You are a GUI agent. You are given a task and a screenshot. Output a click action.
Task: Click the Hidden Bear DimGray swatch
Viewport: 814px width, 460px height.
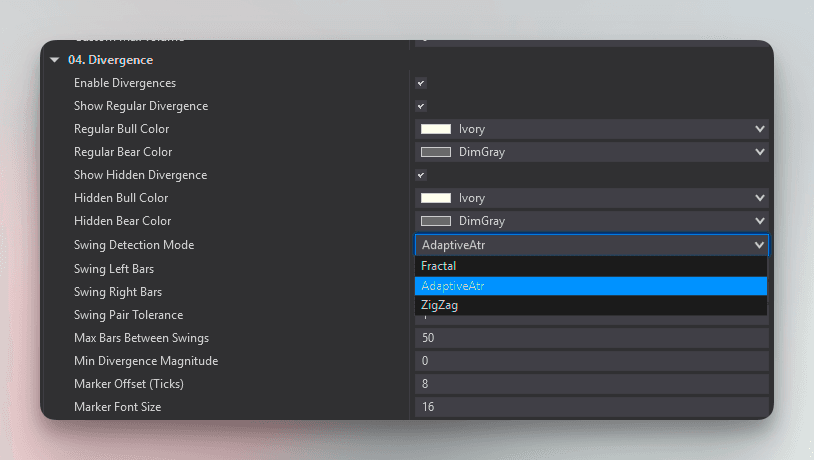point(436,221)
